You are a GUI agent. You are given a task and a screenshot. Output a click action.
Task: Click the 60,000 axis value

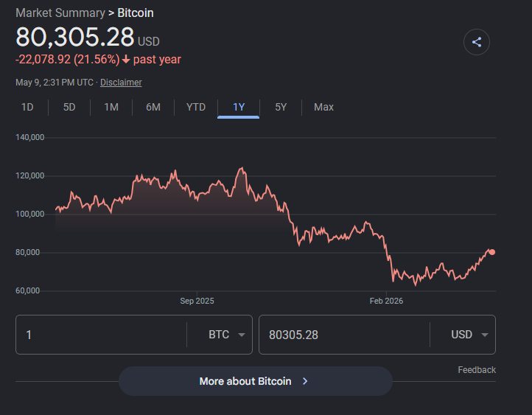click(x=27, y=291)
